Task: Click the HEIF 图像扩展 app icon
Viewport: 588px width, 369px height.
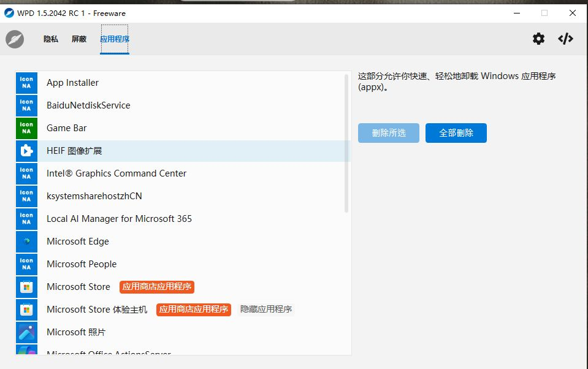Action: pos(26,151)
